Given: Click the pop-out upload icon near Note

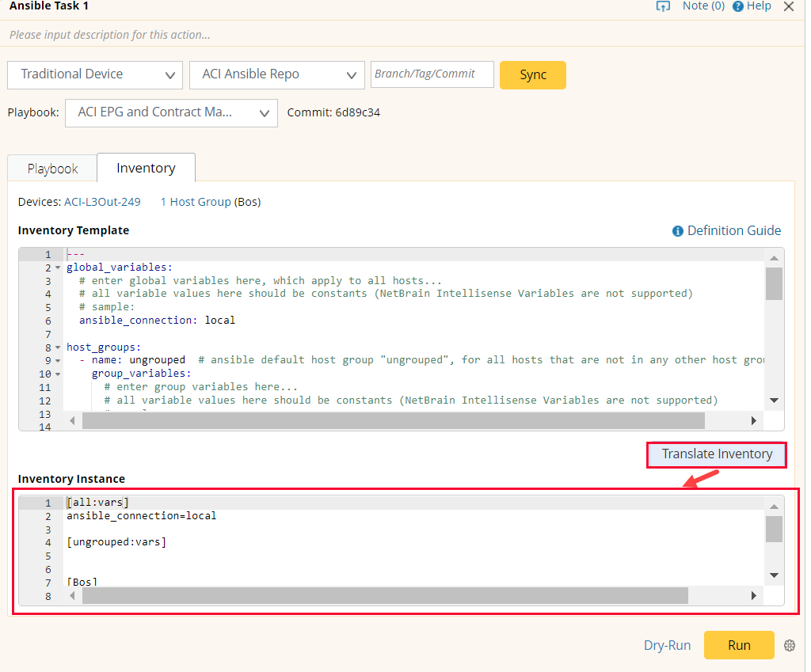Looking at the screenshot, I should pyautogui.click(x=663, y=6).
